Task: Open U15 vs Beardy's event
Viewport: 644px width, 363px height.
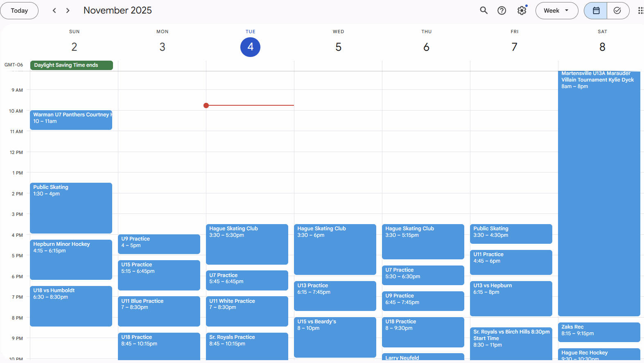Action: [x=335, y=337]
